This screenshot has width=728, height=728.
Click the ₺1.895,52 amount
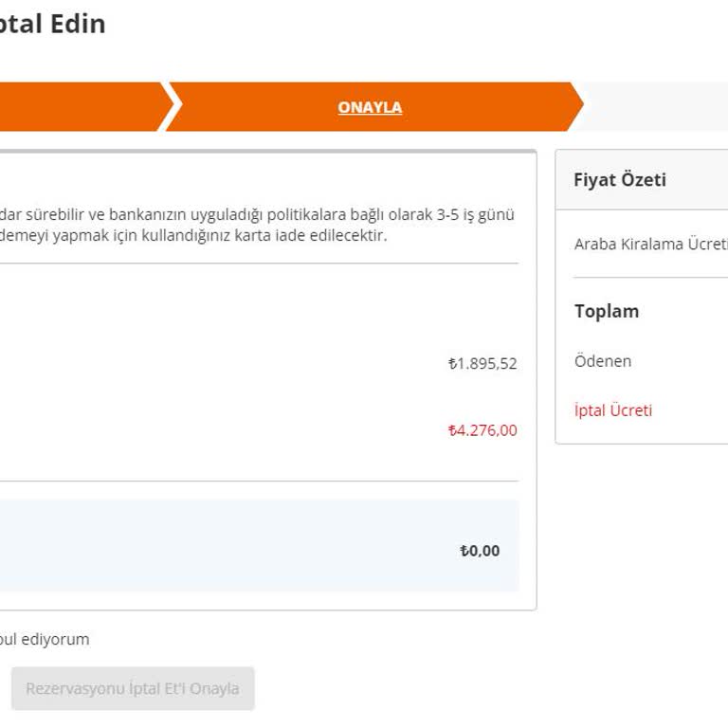(x=482, y=363)
